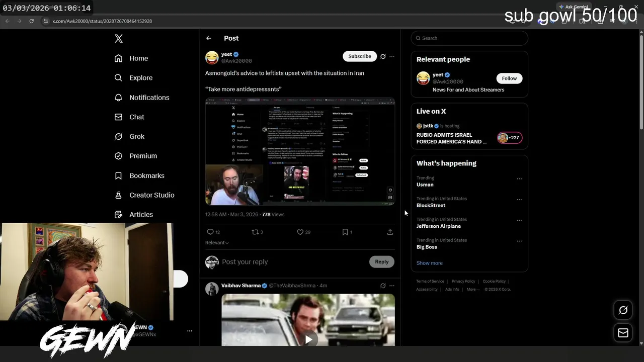Open the RUBIO ADMITS ISRAEL live broadcast
Screen dimensions: 644x362
451,138
